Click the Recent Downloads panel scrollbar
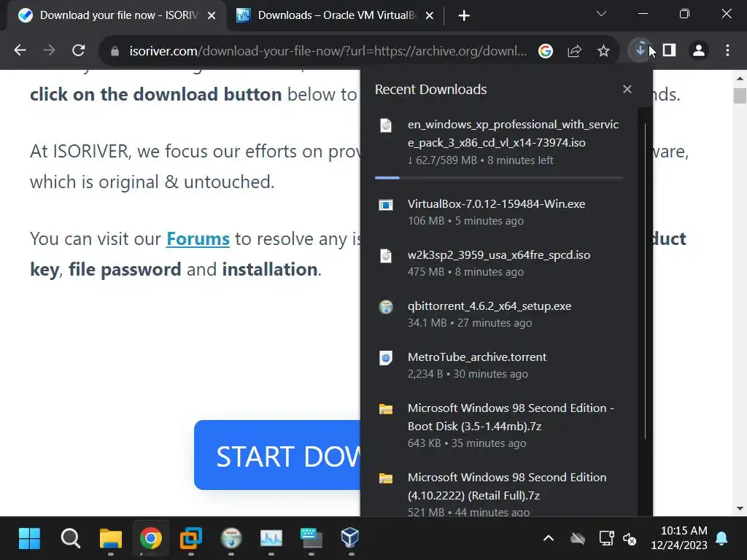The height and width of the screenshot is (560, 747). pos(645,281)
